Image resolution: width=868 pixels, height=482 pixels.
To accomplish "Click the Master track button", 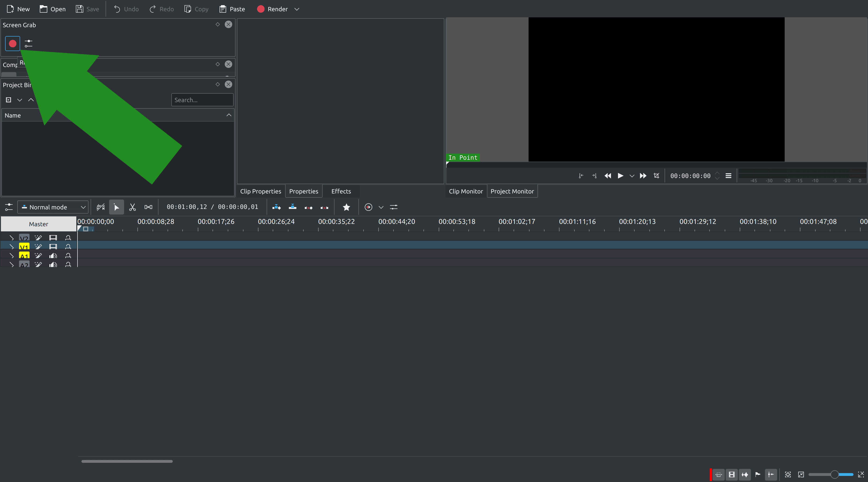I will [38, 224].
